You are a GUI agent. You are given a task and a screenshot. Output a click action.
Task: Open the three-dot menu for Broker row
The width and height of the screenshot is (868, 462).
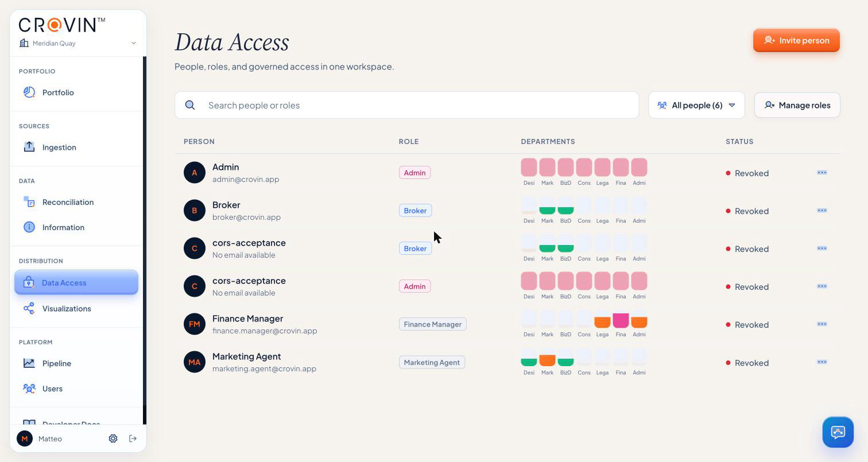click(x=822, y=210)
